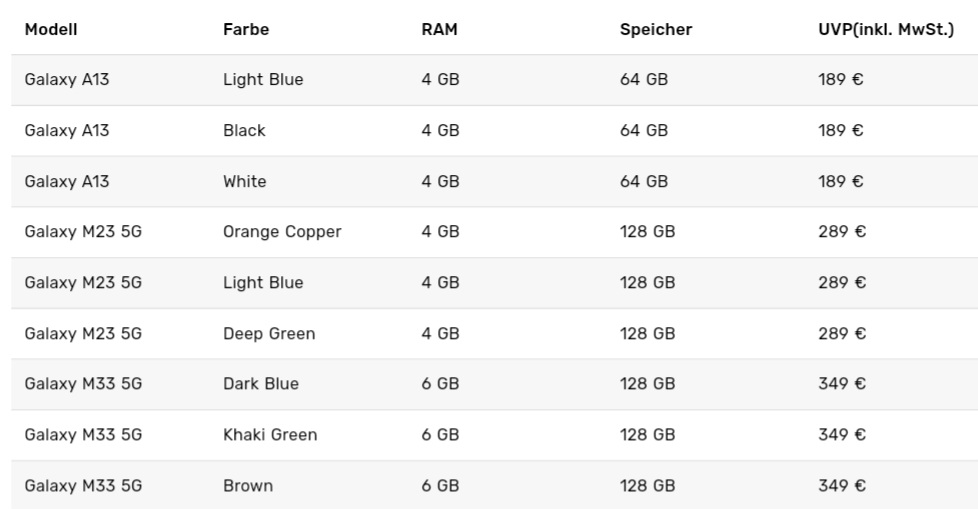The height and width of the screenshot is (509, 978).
Task: Select the RAM column header
Action: point(439,29)
